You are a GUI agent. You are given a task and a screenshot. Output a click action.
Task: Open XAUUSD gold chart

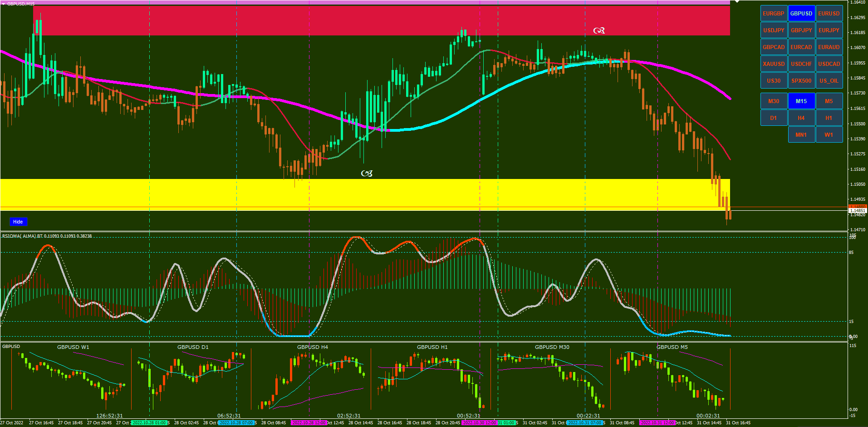pyautogui.click(x=774, y=64)
